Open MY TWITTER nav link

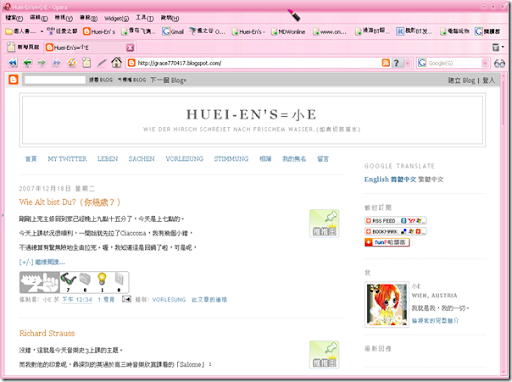pyautogui.click(x=67, y=159)
